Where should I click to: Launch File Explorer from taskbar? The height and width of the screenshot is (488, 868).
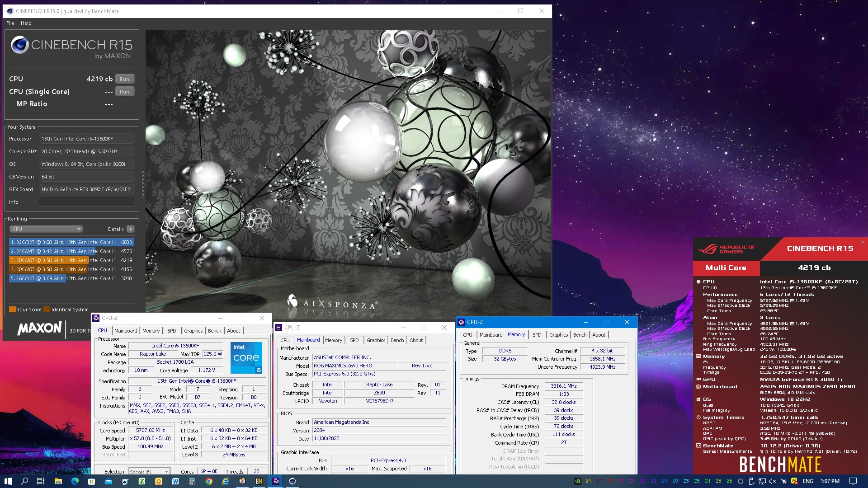point(58,481)
